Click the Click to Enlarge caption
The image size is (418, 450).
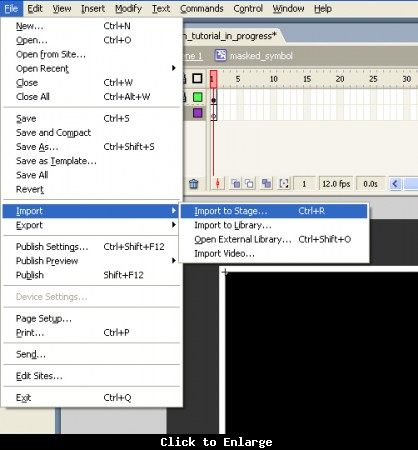tap(216, 442)
